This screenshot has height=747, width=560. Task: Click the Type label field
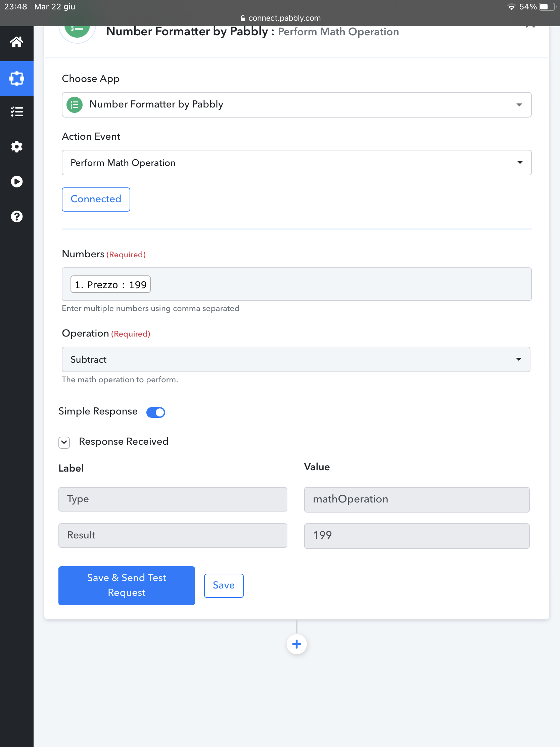(173, 499)
